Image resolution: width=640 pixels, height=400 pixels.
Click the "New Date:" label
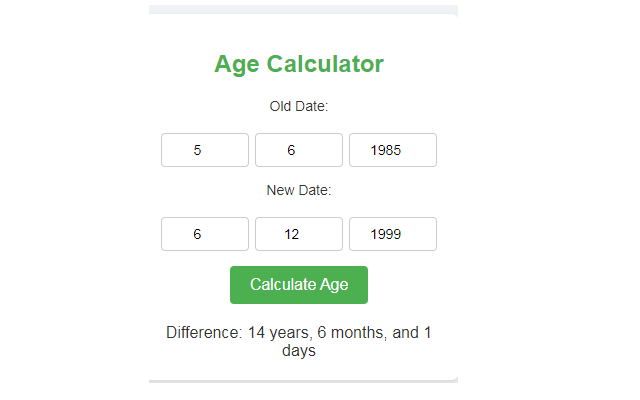point(298,190)
